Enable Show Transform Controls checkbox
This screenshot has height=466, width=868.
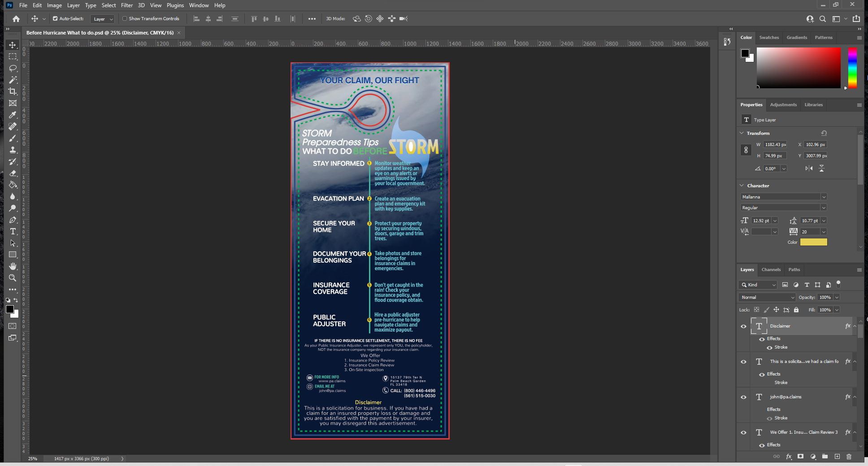(x=125, y=19)
